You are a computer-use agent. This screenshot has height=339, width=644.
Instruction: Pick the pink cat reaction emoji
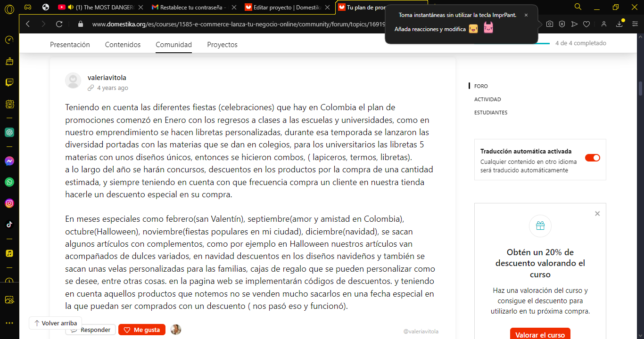point(488,28)
